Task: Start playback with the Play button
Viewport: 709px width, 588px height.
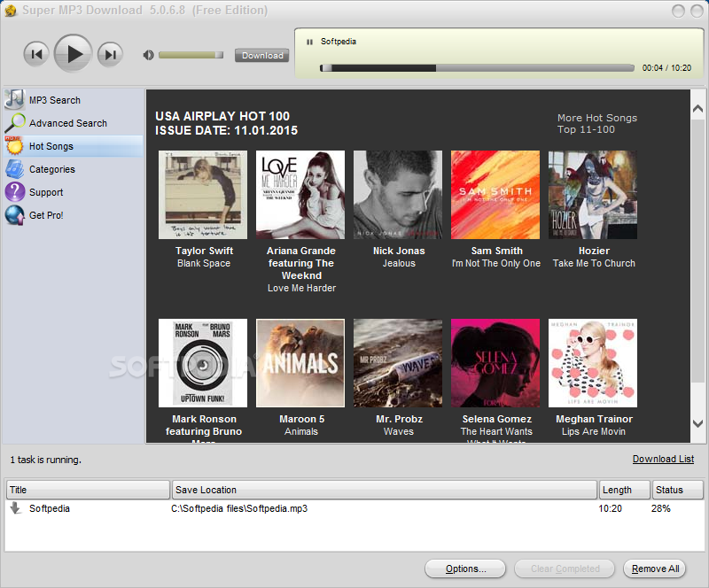Action: click(74, 53)
